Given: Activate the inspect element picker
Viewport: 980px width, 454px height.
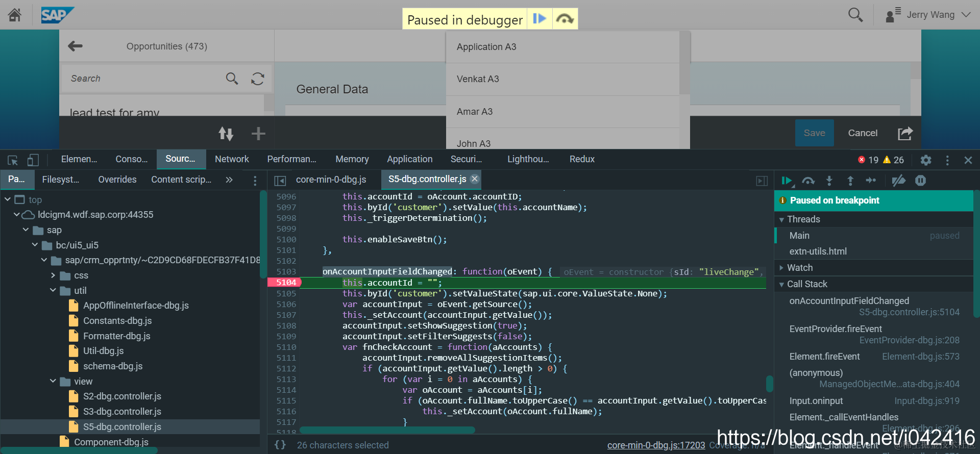Looking at the screenshot, I should pyautogui.click(x=13, y=160).
